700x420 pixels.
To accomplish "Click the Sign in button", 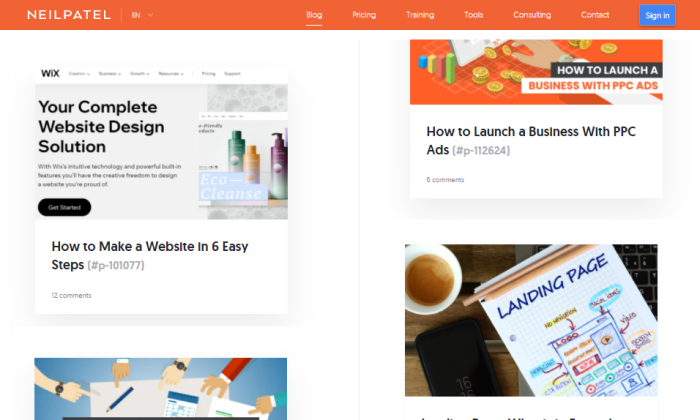I will point(657,15).
